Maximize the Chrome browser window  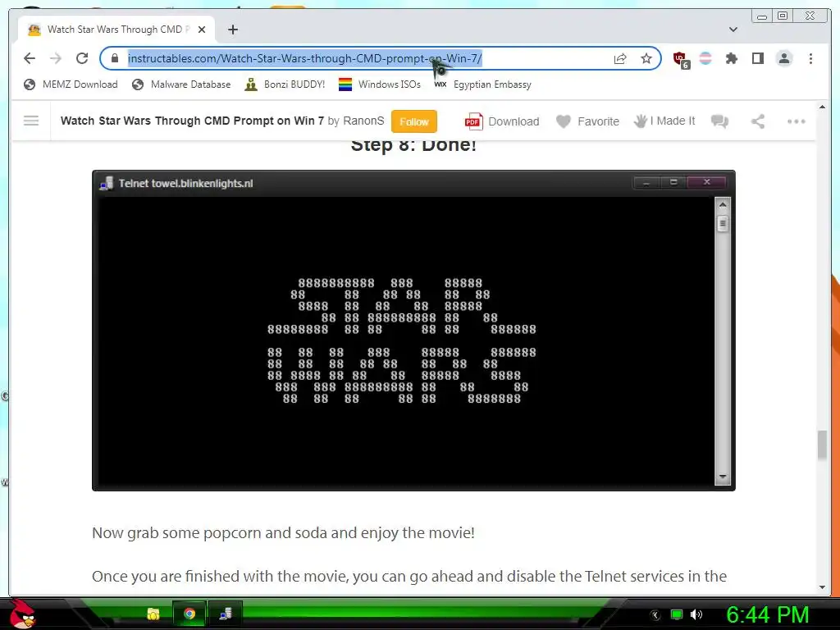pos(782,16)
